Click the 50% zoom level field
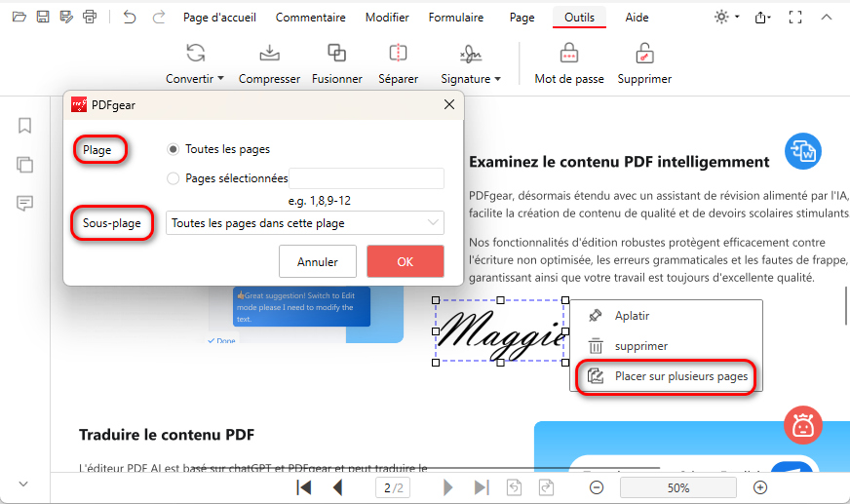The image size is (850, 504). tap(678, 487)
